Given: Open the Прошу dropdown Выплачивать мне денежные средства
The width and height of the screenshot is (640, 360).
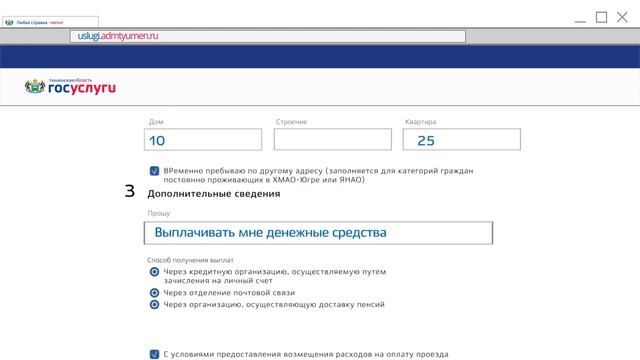Looking at the screenshot, I should [x=318, y=233].
